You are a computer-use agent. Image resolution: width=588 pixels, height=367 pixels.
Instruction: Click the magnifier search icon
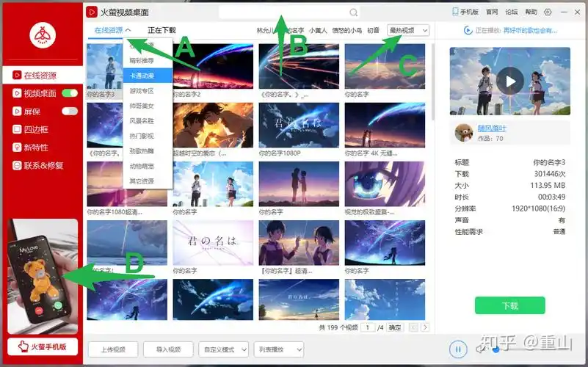[353, 12]
